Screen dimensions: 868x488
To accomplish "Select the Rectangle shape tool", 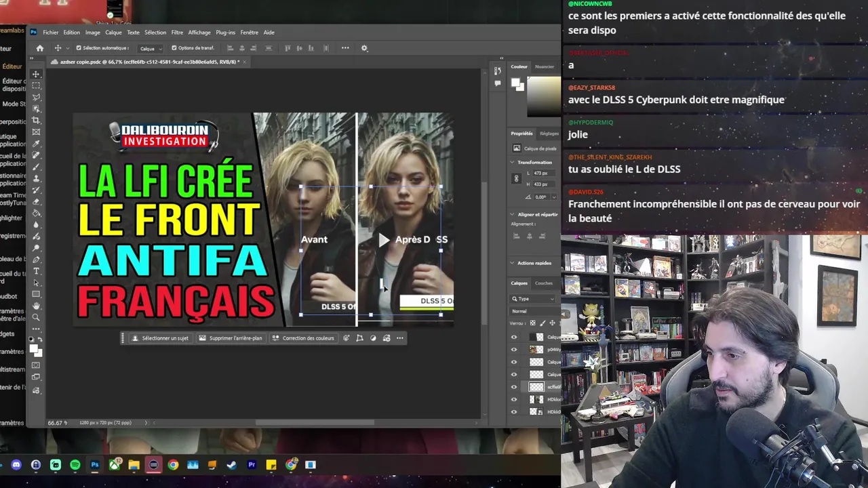I will click(x=36, y=294).
